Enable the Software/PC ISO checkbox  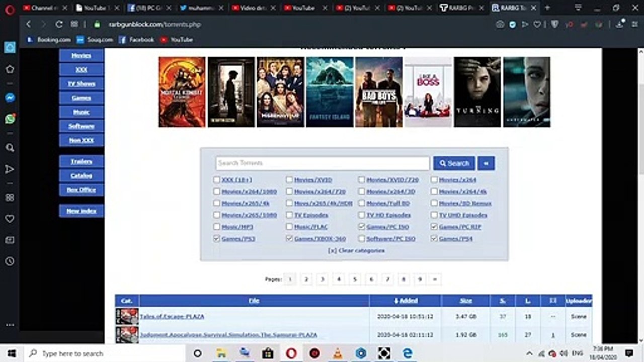point(362,238)
